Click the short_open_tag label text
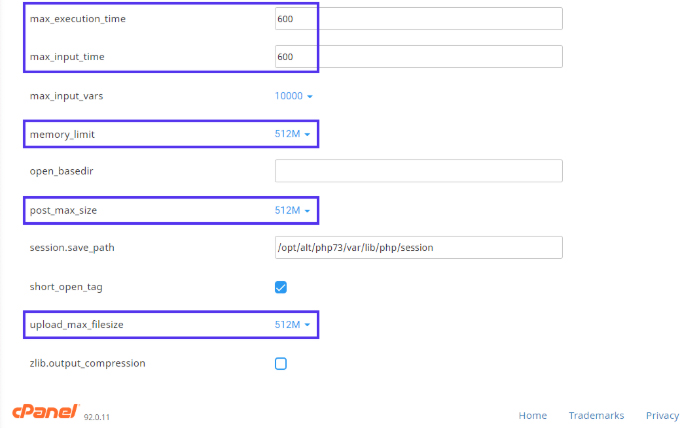 [x=66, y=287]
